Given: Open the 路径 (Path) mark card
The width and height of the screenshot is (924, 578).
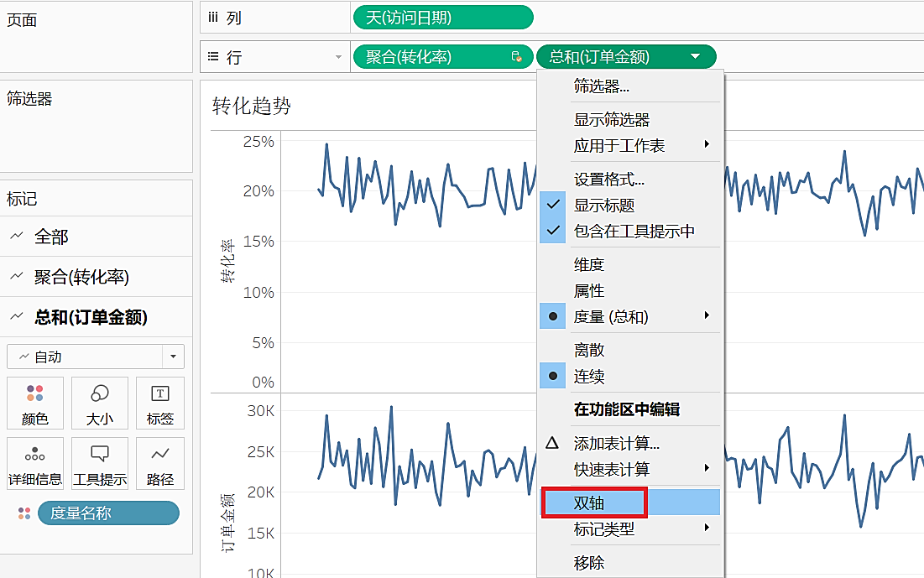Looking at the screenshot, I should pyautogui.click(x=159, y=464).
